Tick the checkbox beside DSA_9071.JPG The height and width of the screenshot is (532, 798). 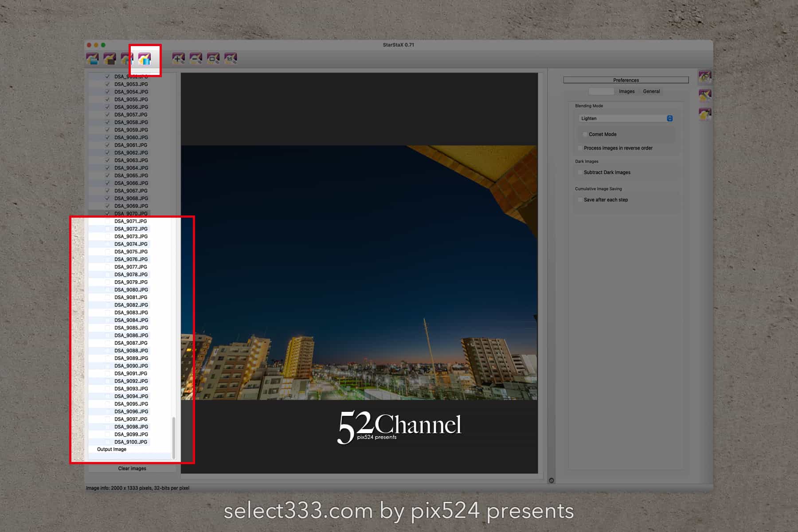[107, 221]
